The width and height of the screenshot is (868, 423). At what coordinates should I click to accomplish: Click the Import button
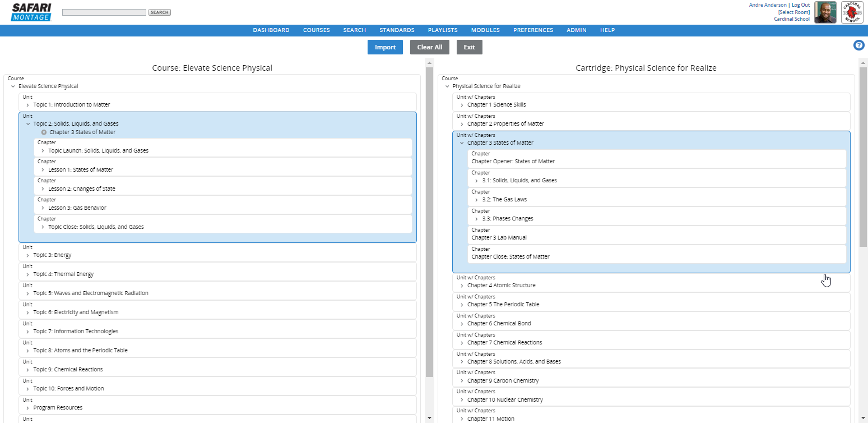(385, 47)
